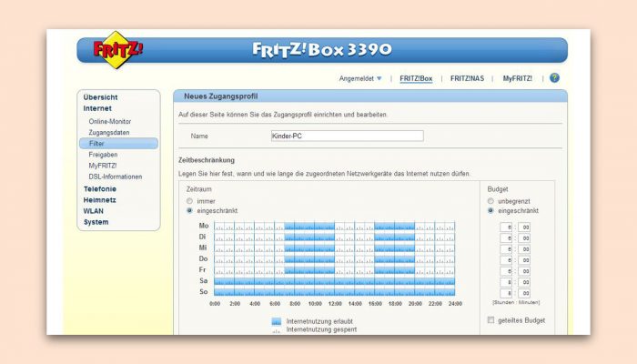637x364 pixels.
Task: Open the FRITZ!Box tab link
Action: click(416, 78)
